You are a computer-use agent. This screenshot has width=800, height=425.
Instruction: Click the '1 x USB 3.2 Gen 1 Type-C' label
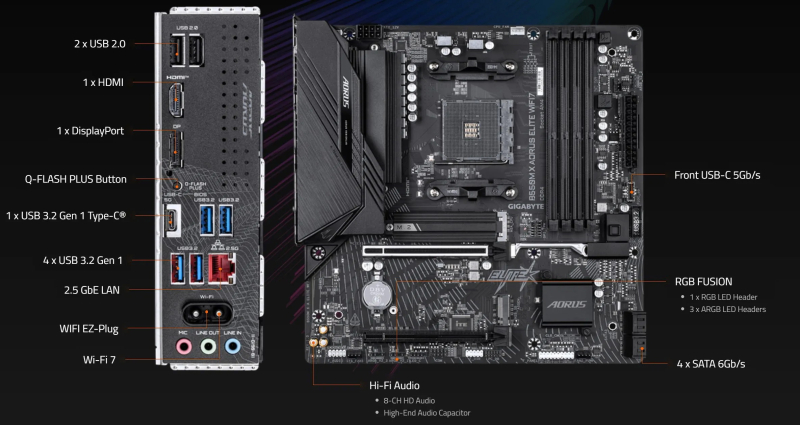(x=66, y=216)
